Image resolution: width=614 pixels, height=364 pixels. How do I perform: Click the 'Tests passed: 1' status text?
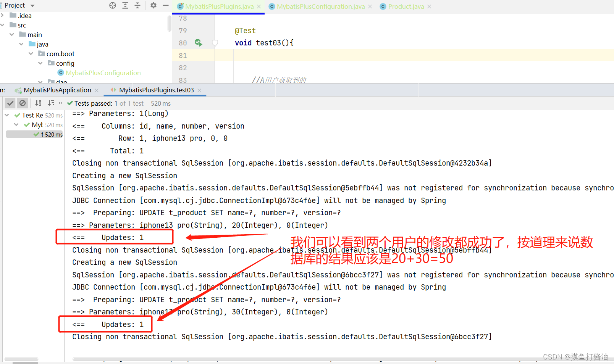(x=96, y=103)
